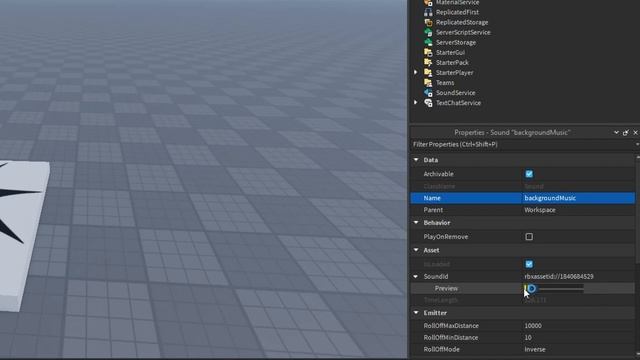
Task: Select the Teams row label
Action: point(445,82)
